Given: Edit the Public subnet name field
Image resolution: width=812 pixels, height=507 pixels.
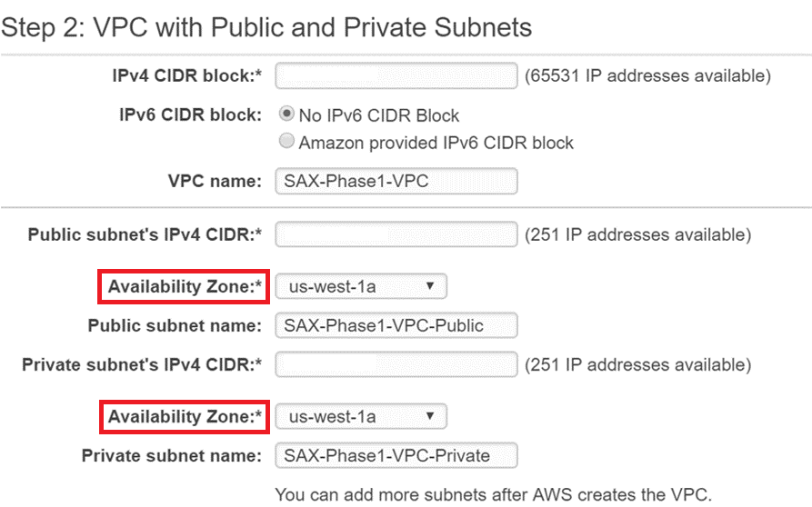Looking at the screenshot, I should click(x=396, y=325).
